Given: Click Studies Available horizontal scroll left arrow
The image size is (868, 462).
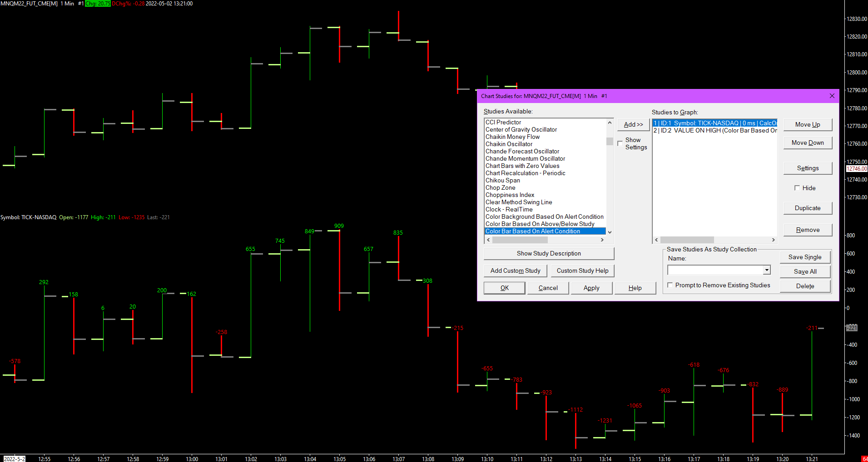Looking at the screenshot, I should click(488, 240).
